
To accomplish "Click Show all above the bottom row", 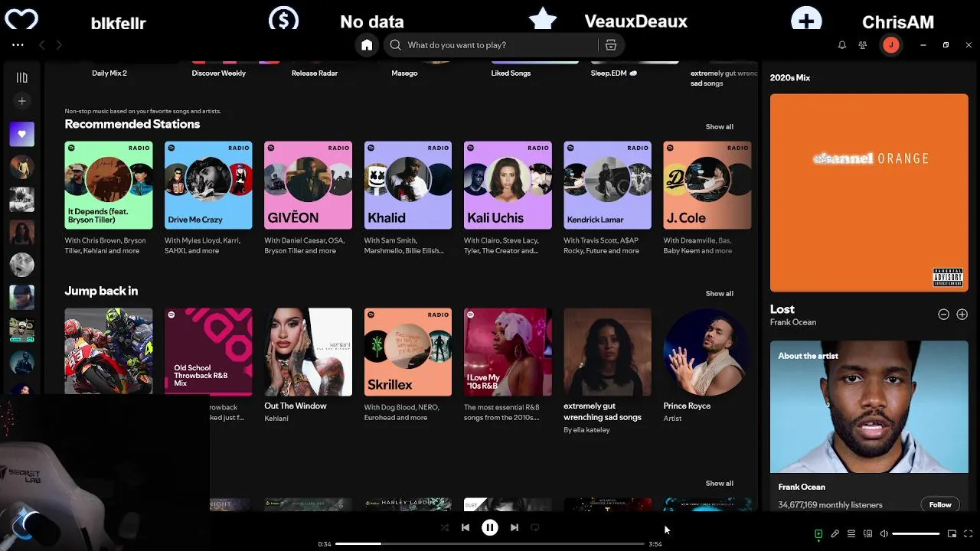I will [719, 484].
